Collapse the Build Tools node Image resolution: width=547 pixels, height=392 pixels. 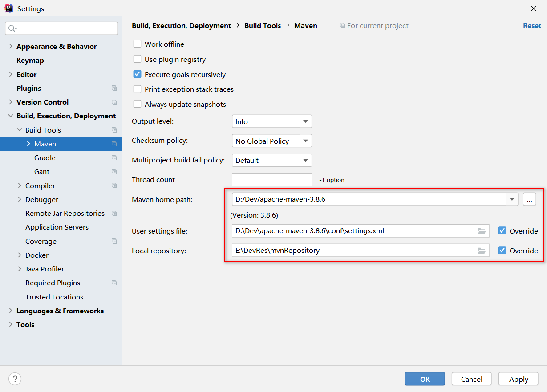tap(20, 130)
